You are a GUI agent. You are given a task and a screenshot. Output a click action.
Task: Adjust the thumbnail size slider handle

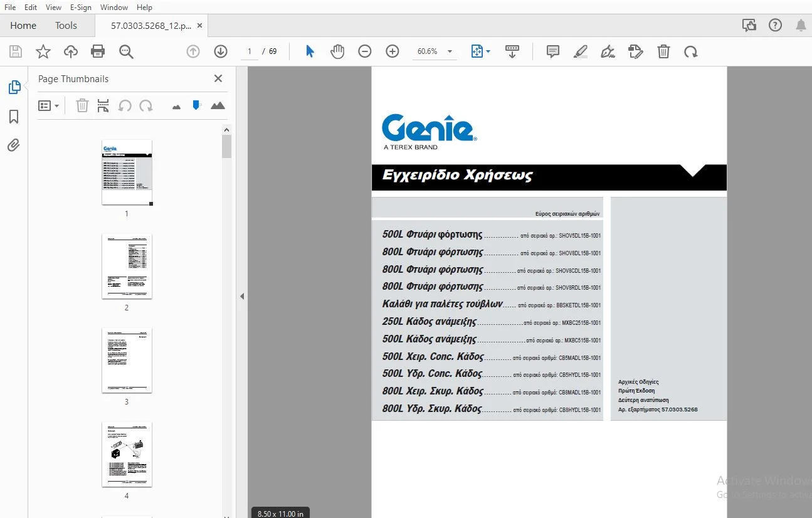[196, 105]
